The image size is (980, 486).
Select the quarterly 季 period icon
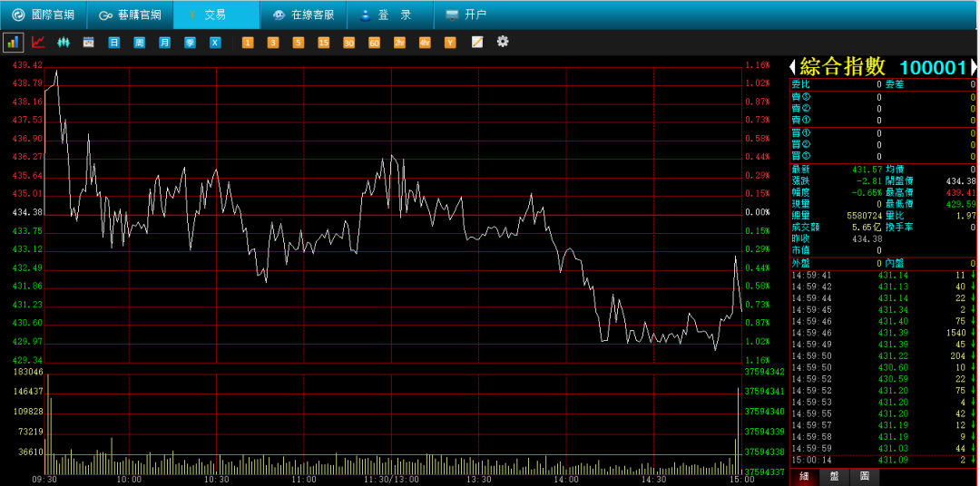190,43
